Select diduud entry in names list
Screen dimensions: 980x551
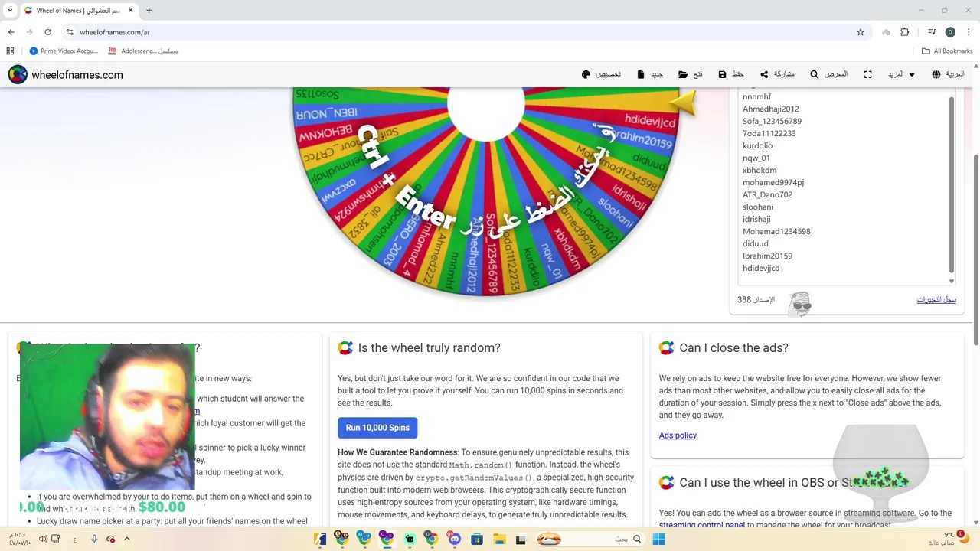[755, 243]
